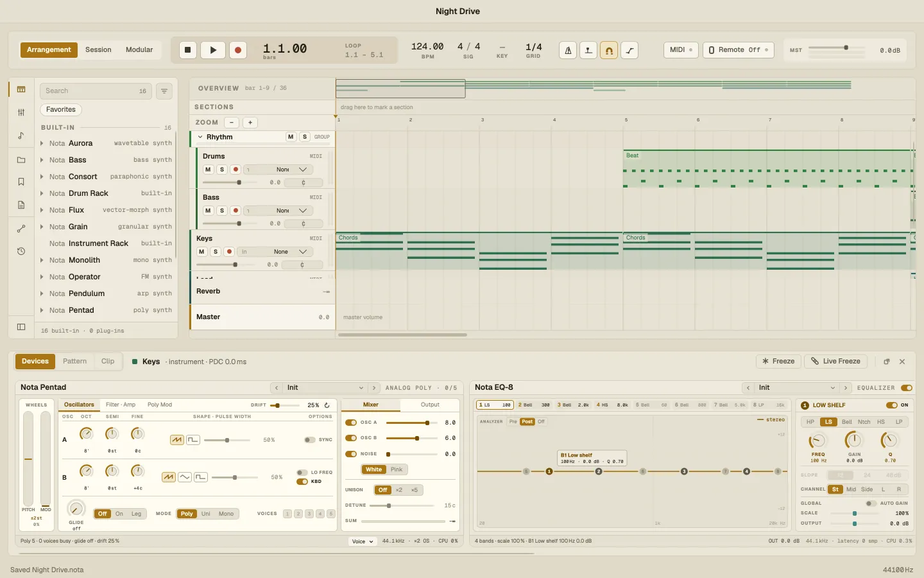Start playback with the play button

click(x=213, y=50)
